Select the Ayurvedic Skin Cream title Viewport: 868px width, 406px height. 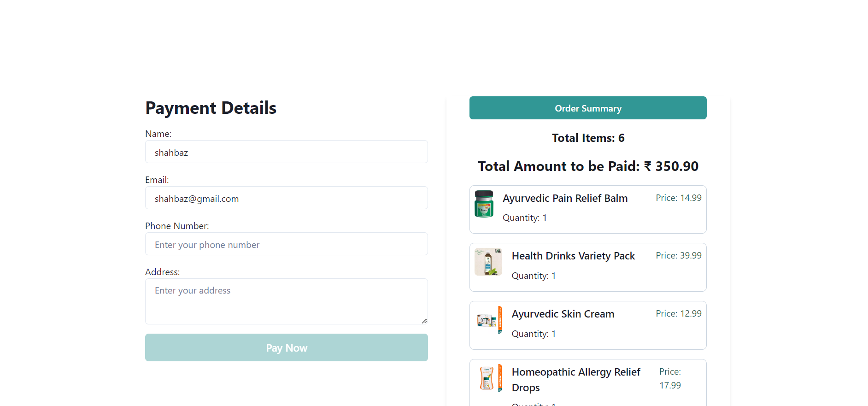(563, 314)
